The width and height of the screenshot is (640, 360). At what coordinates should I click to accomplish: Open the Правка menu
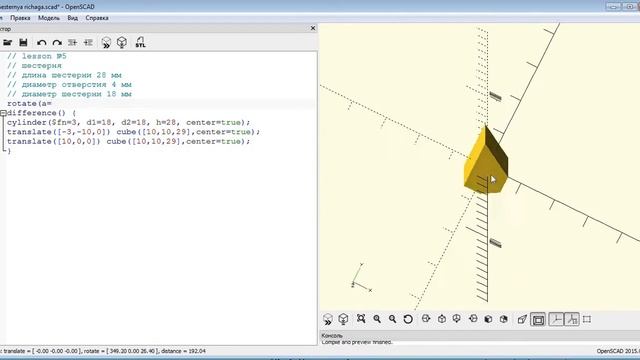tap(20, 18)
